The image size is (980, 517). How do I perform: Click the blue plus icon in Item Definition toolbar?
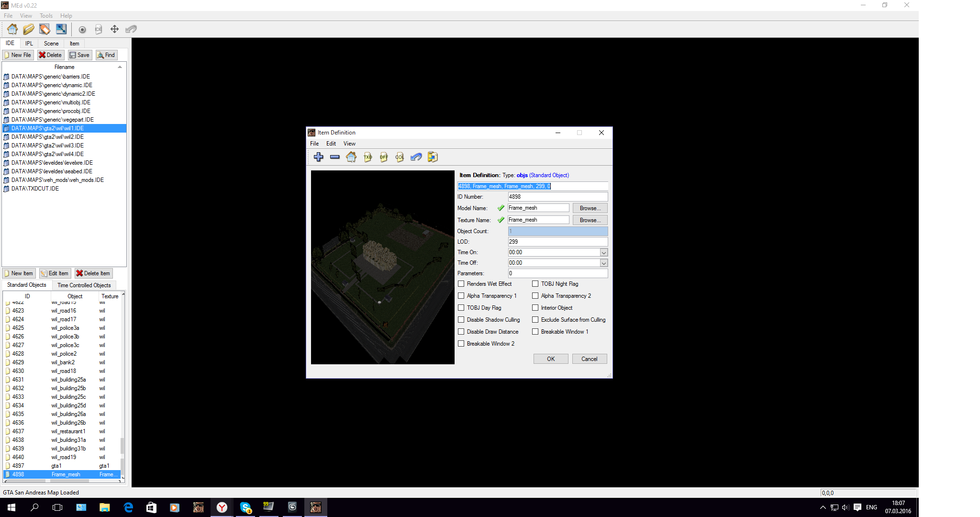319,157
